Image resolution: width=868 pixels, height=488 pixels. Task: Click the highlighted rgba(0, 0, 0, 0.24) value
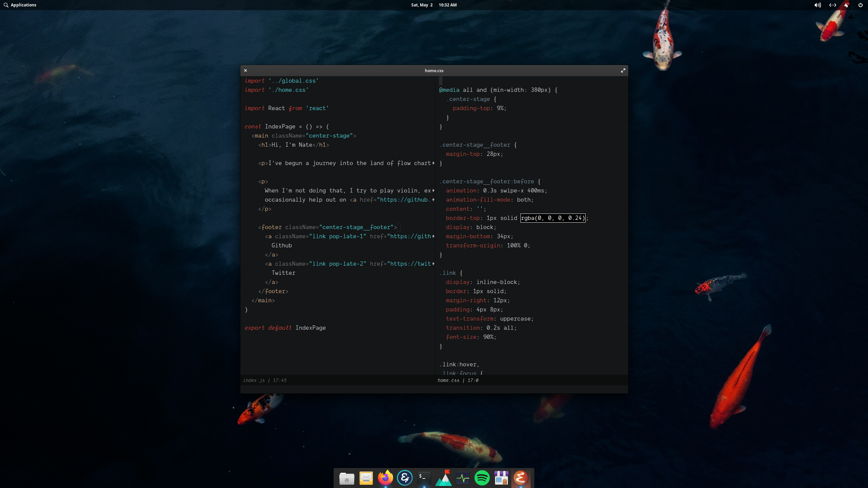coord(553,218)
